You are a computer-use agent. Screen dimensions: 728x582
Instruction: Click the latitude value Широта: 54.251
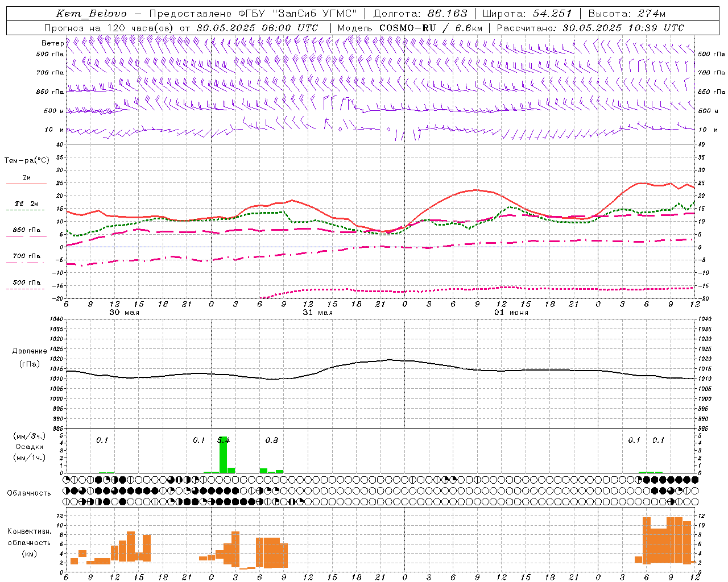[527, 14]
